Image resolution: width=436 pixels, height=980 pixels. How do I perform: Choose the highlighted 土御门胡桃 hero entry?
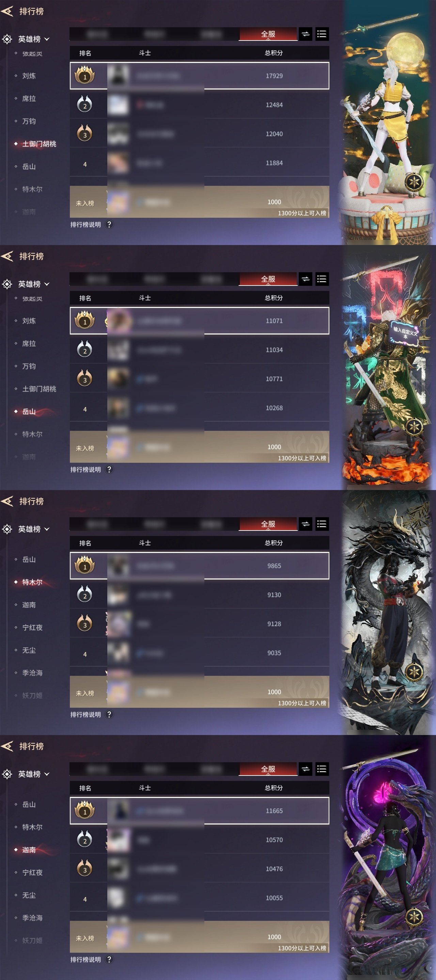pyautogui.click(x=39, y=144)
